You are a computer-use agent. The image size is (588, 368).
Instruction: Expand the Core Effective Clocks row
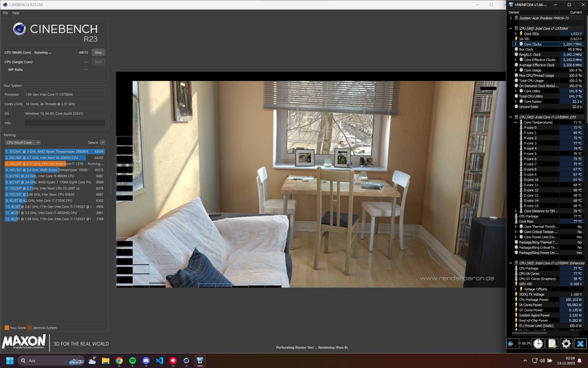(x=516, y=60)
